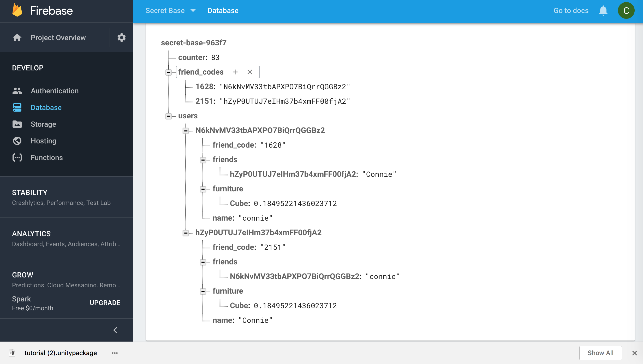Open the Secret Base project dropdown
The image size is (643, 364).
point(170,10)
